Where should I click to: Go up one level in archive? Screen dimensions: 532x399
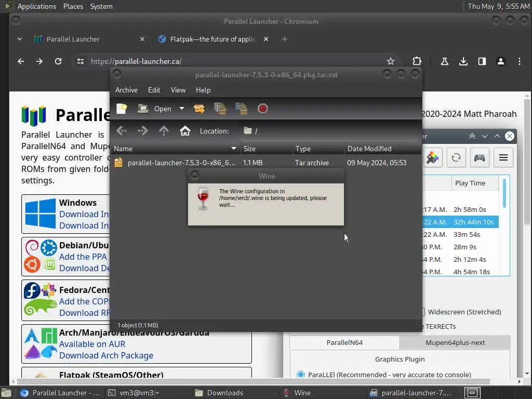point(164,130)
